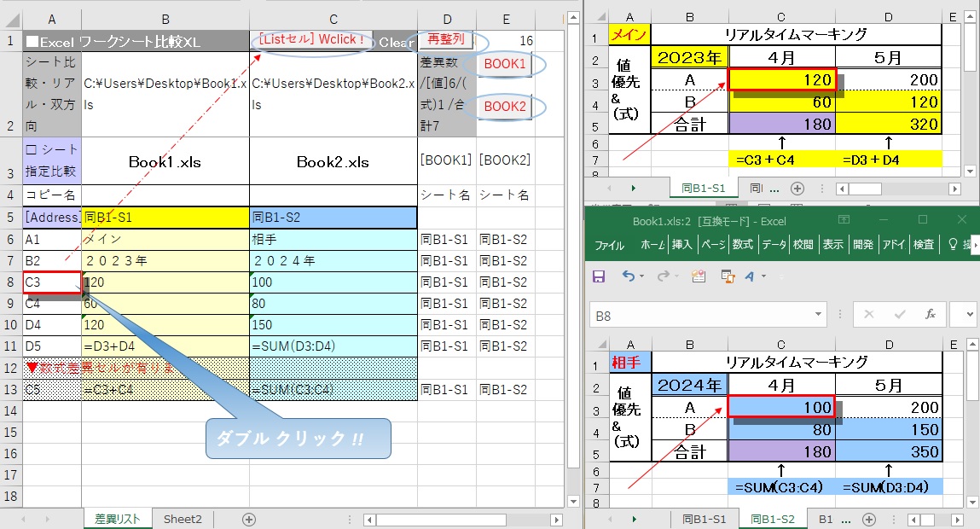This screenshot has height=529, width=980.
Task: Click the Redo arrow icon
Action: coord(664,276)
